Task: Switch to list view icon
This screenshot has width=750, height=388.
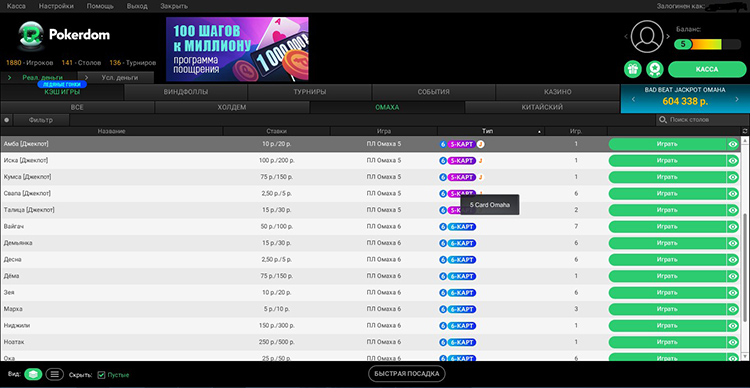Action: click(55, 375)
